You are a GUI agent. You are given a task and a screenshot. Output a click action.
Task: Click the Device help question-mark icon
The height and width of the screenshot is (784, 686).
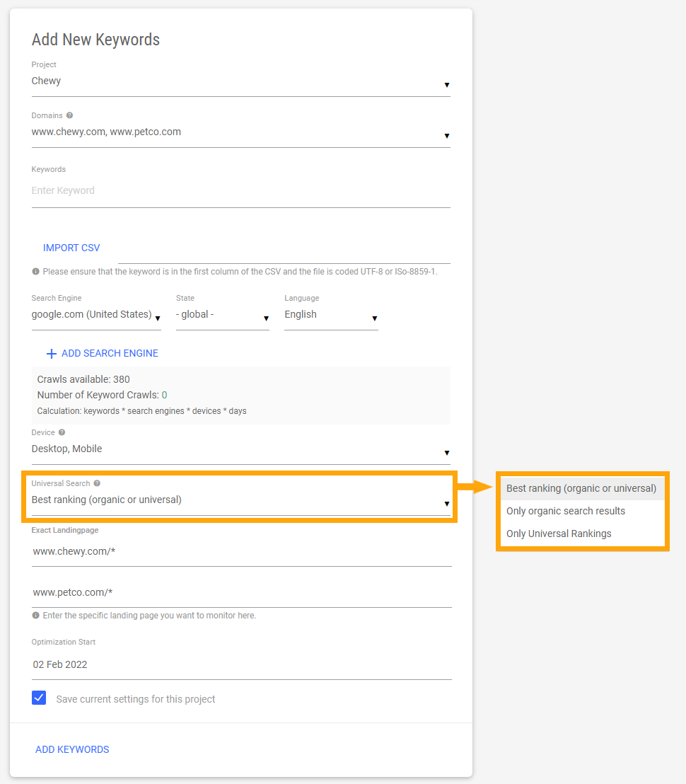pos(62,432)
